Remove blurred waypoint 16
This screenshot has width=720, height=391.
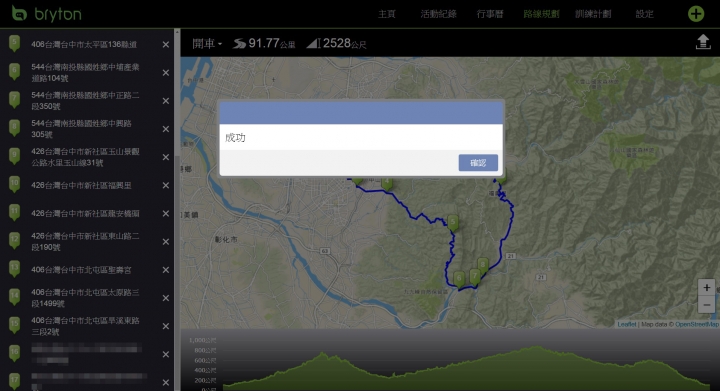pyautogui.click(x=166, y=354)
